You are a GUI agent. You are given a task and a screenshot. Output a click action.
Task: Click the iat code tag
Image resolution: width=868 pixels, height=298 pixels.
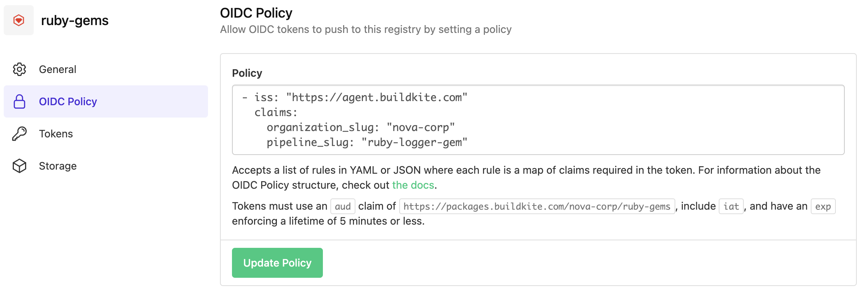pyautogui.click(x=731, y=206)
